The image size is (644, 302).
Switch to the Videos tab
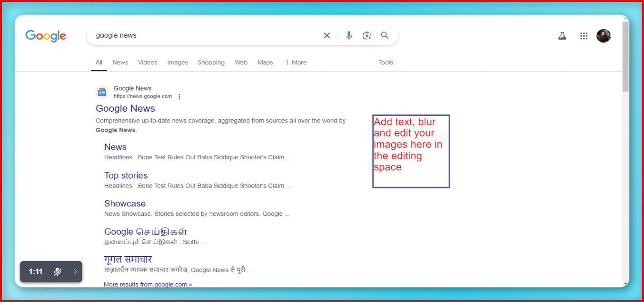pos(148,62)
